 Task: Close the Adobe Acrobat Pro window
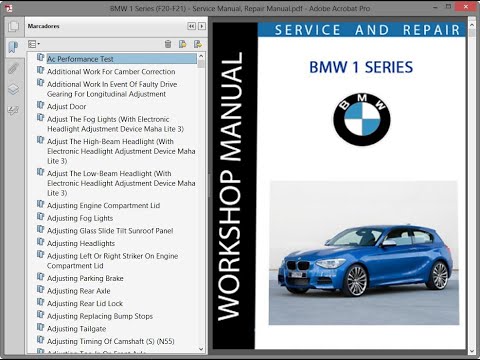tap(467, 7)
